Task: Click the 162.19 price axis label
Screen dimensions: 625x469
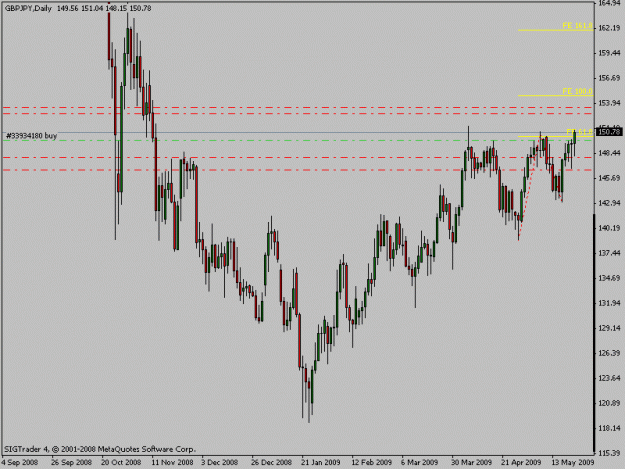Action: pyautogui.click(x=609, y=28)
